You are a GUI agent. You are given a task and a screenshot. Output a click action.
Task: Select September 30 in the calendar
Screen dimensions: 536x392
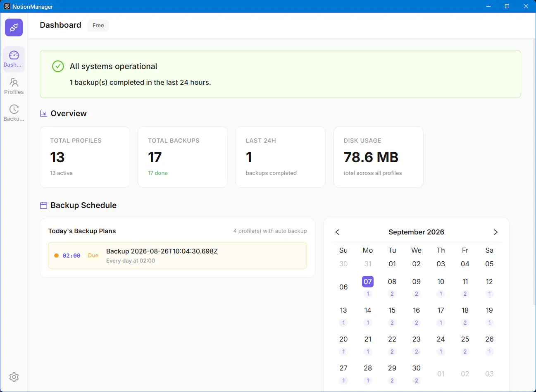(x=416, y=368)
